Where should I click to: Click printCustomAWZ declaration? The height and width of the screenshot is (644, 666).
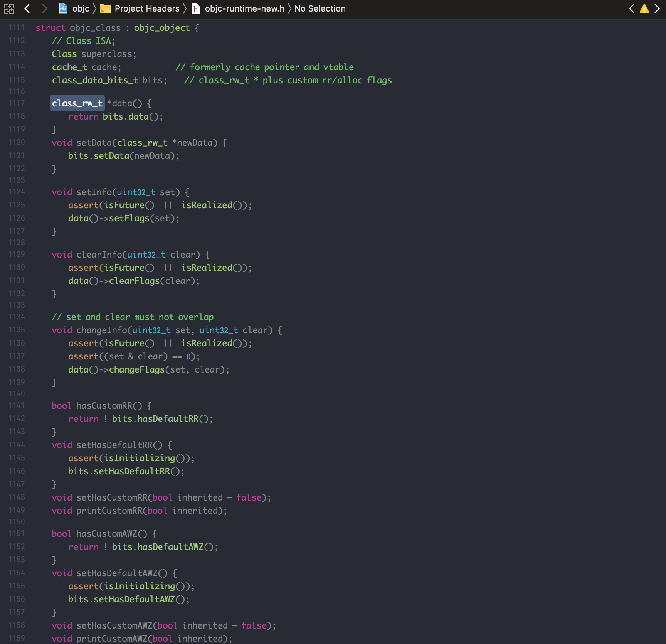coord(142,639)
